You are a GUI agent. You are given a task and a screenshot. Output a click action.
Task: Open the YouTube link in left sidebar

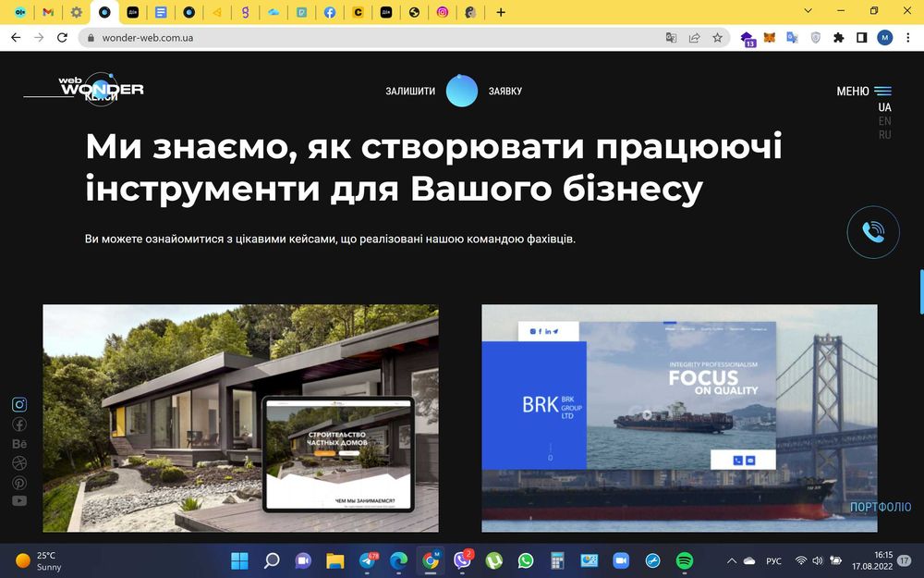click(19, 500)
